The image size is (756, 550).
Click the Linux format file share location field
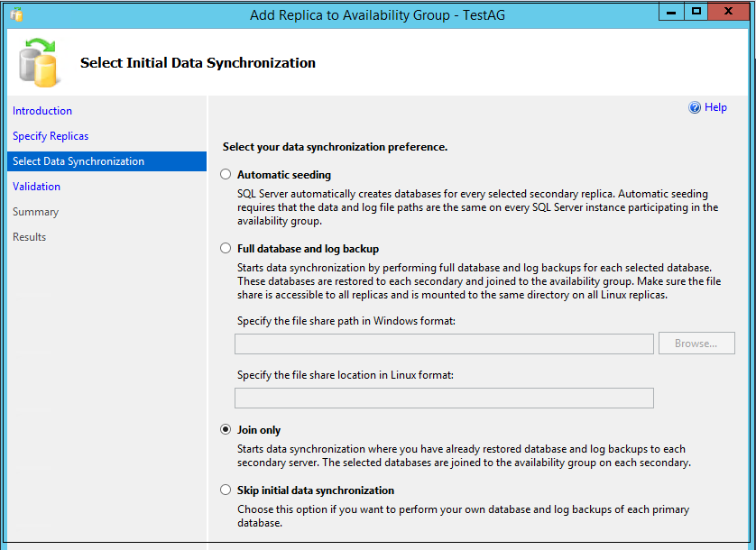click(444, 399)
